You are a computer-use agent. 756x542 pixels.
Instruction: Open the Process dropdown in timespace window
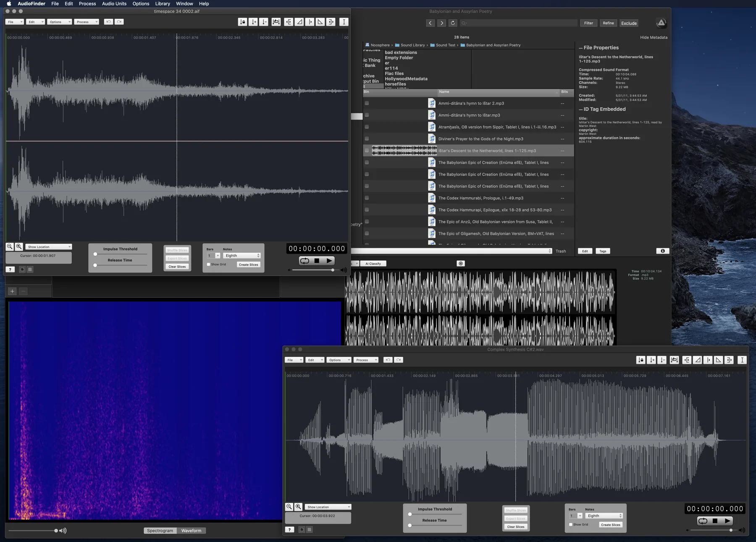point(87,22)
